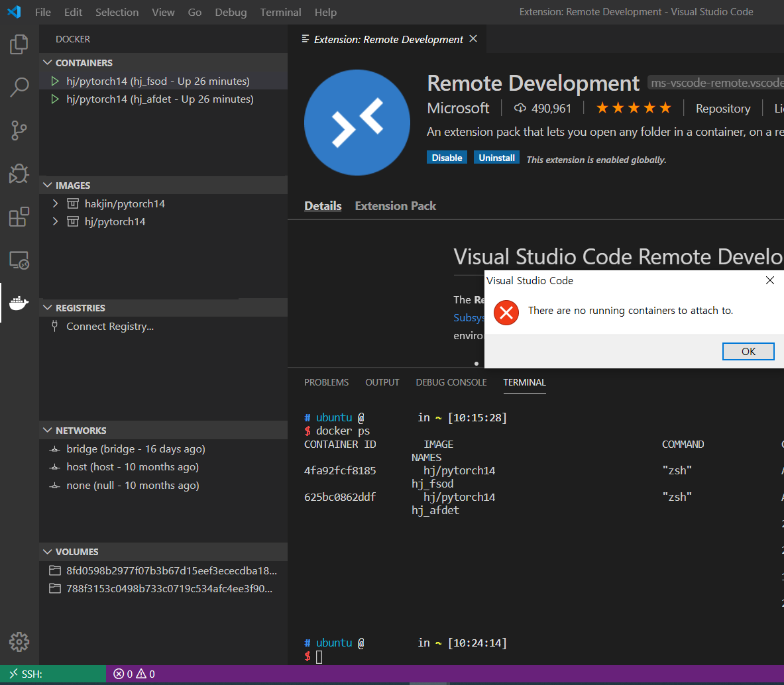Select the host network entry
The image size is (784, 685).
coord(164,467)
